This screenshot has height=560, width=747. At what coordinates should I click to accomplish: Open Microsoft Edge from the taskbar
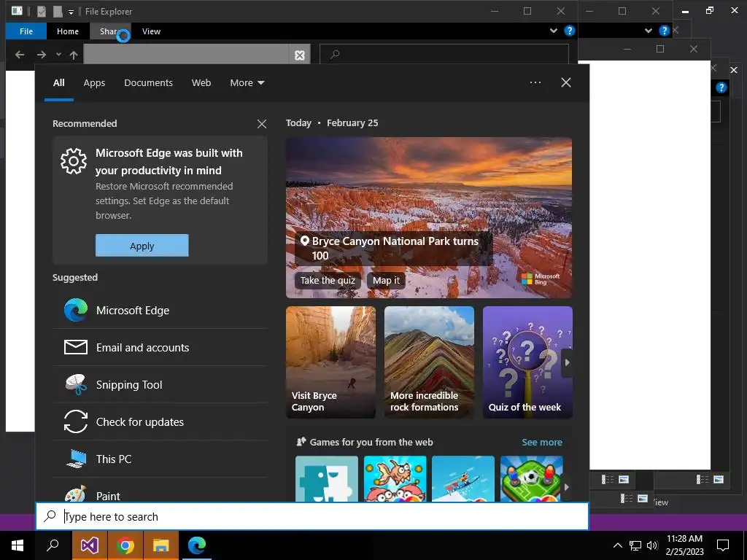coord(197,545)
